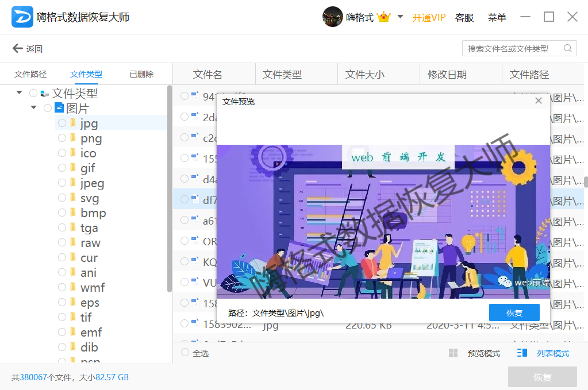
Task: Collapse the 文件类型 root node
Action: click(19, 92)
